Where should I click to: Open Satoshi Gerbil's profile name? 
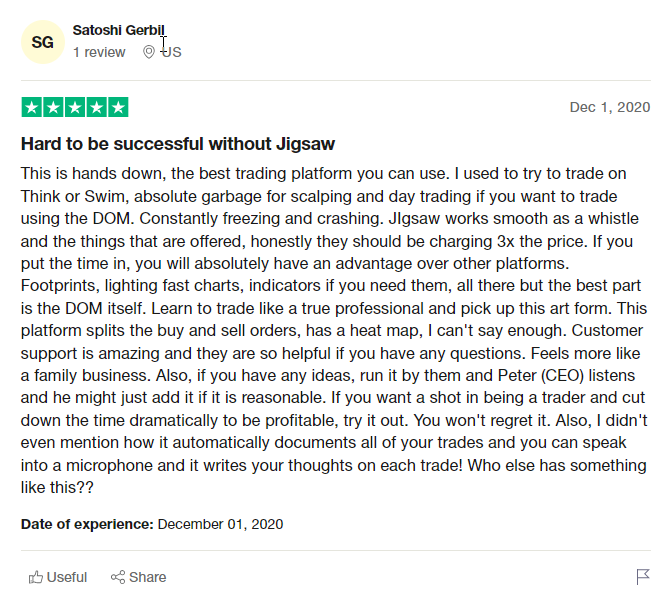(118, 30)
